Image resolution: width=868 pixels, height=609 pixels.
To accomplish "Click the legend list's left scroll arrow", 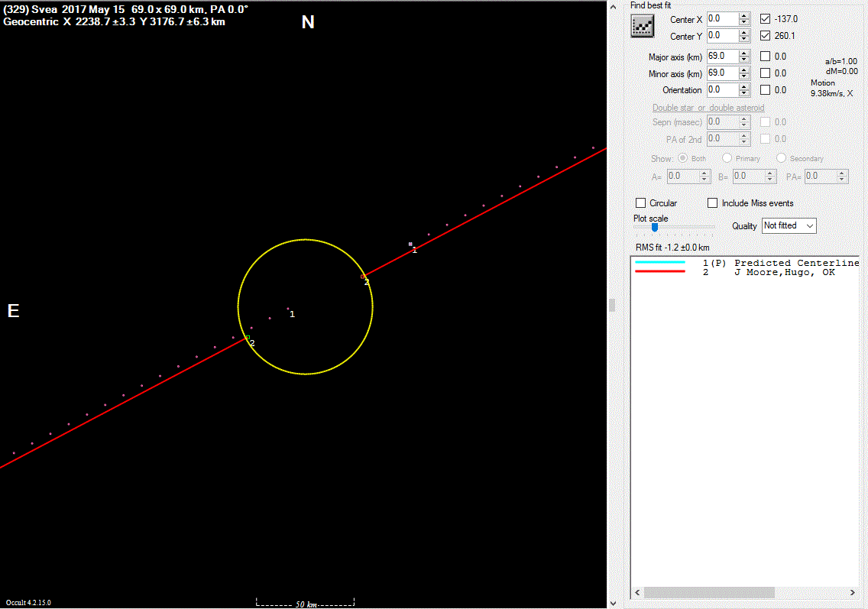I will [636, 593].
